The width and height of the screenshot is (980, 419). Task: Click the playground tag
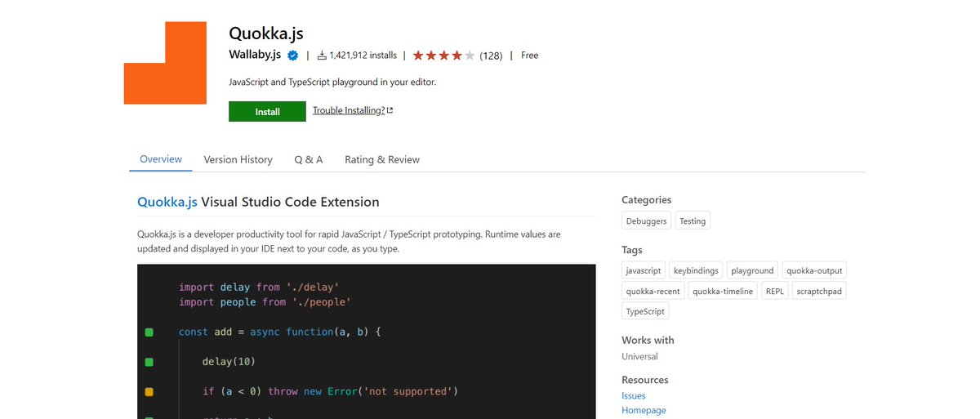click(x=752, y=270)
